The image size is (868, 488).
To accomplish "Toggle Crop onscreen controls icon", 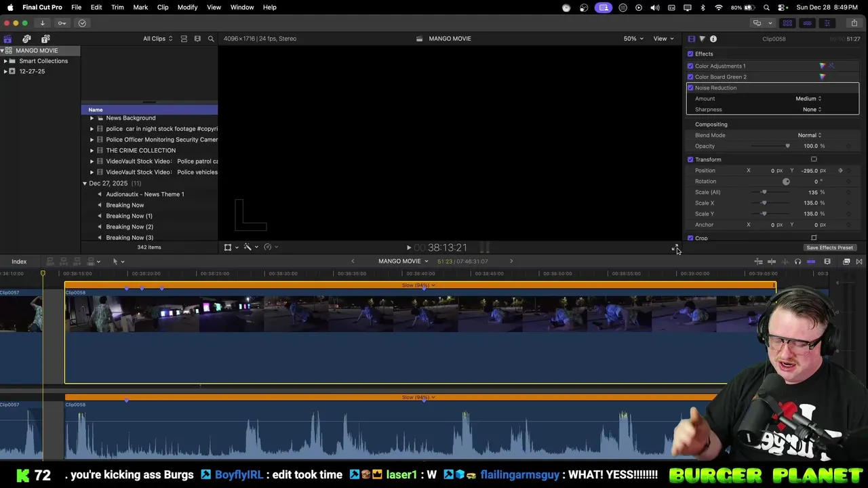I will [814, 238].
